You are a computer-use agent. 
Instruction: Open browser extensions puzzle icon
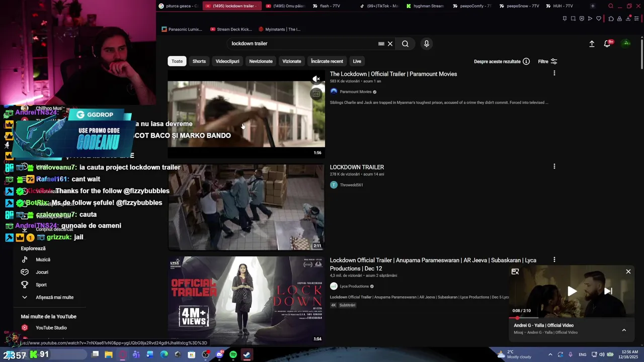click(611, 19)
